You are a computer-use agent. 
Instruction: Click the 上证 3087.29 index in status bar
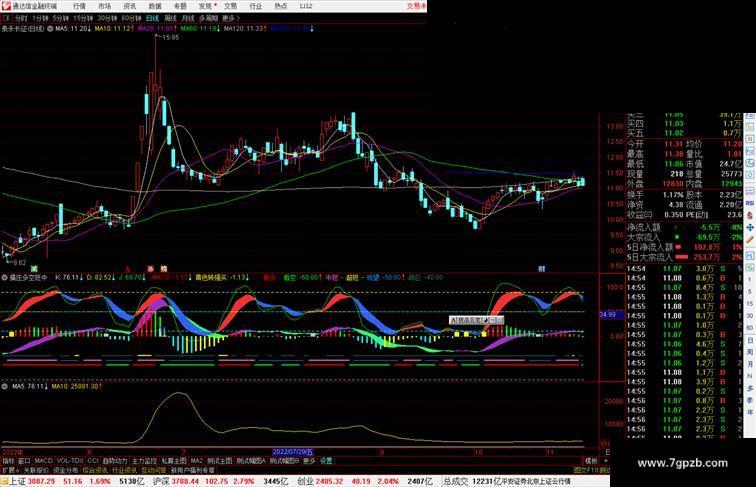[x=32, y=481]
